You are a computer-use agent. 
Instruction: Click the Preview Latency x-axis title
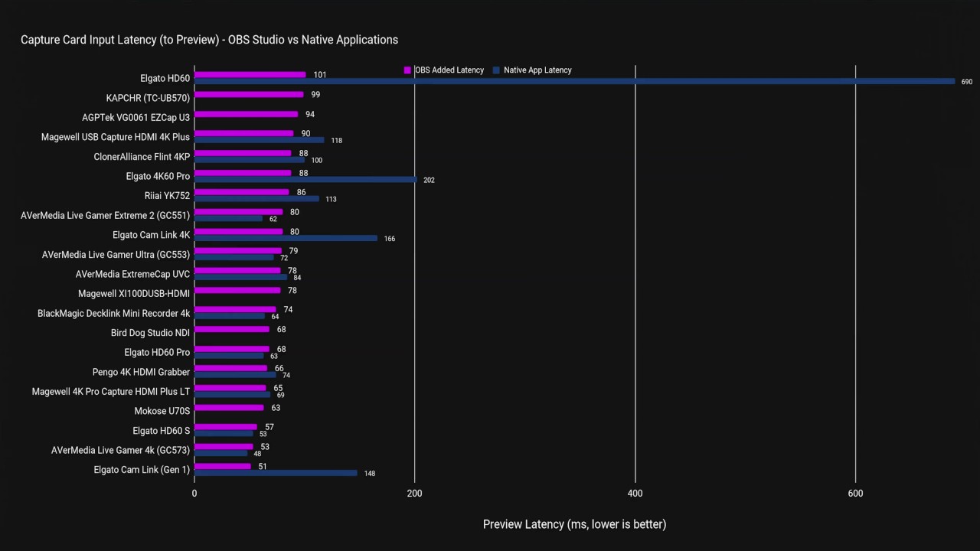coord(574,524)
